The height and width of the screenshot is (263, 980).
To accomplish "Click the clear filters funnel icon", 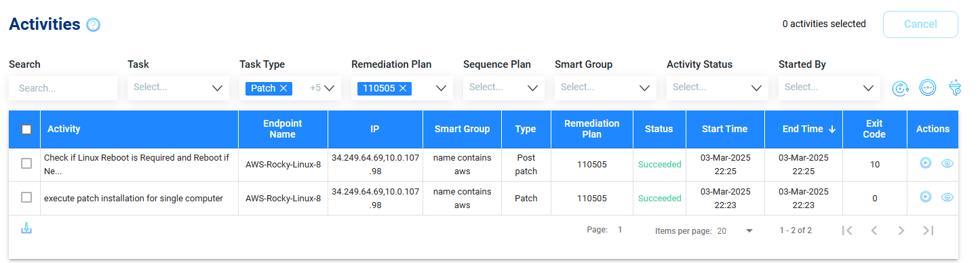I will pyautogui.click(x=954, y=87).
